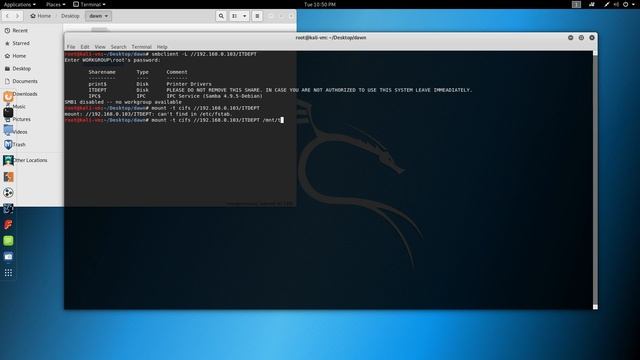Toggle the file manager list/grid view button
The height and width of the screenshot is (360, 640).
point(234,16)
